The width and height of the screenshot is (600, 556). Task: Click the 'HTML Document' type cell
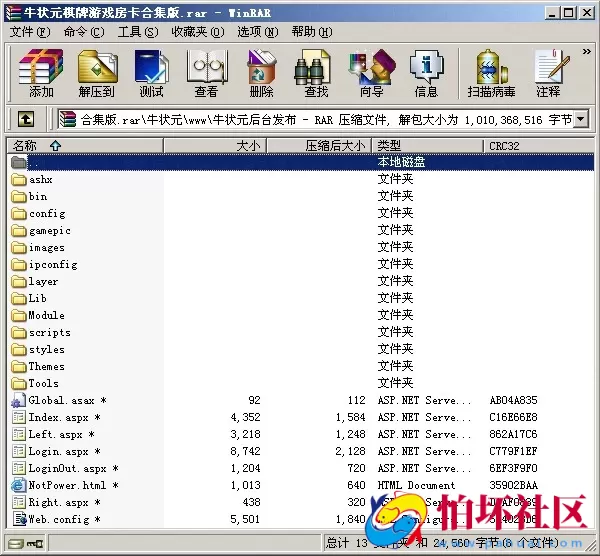click(x=416, y=486)
